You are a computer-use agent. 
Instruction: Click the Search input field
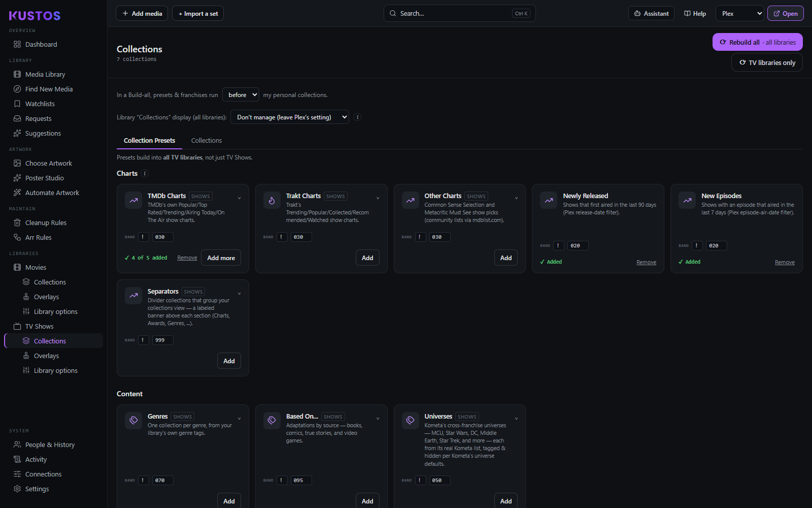460,13
